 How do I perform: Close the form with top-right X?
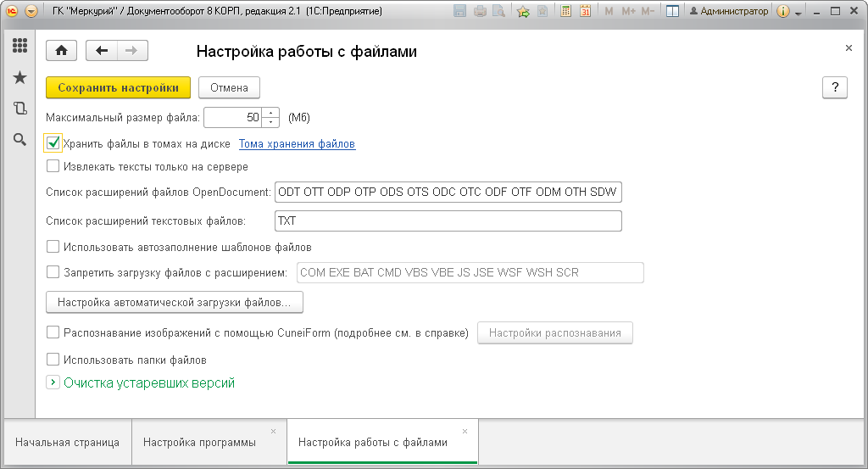[x=849, y=48]
